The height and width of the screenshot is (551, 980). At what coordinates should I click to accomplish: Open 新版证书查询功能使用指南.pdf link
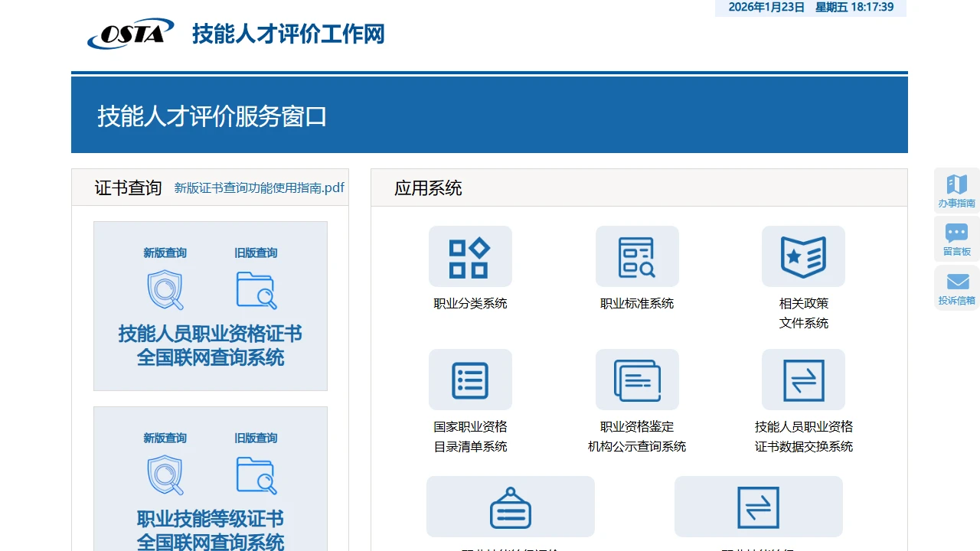pyautogui.click(x=260, y=187)
